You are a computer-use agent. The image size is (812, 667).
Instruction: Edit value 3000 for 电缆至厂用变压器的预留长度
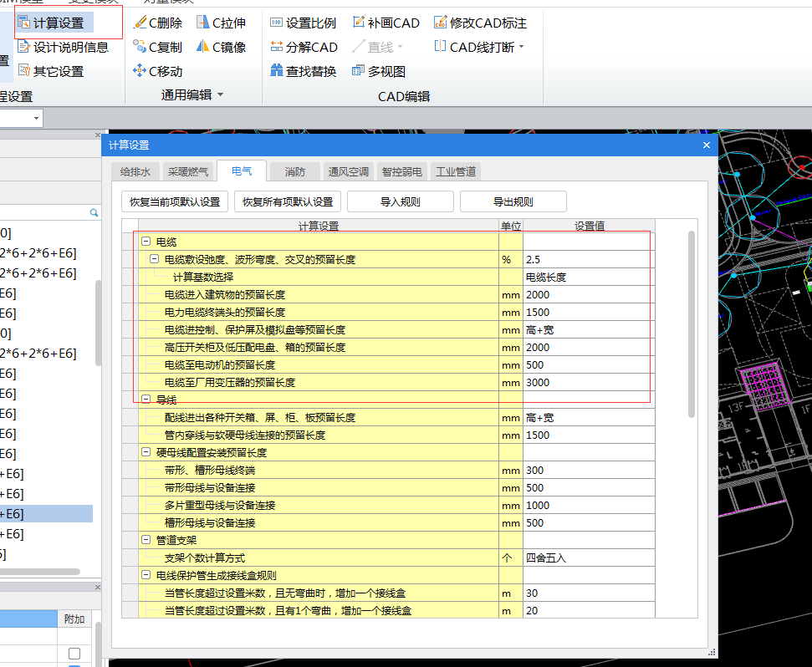click(x=589, y=383)
